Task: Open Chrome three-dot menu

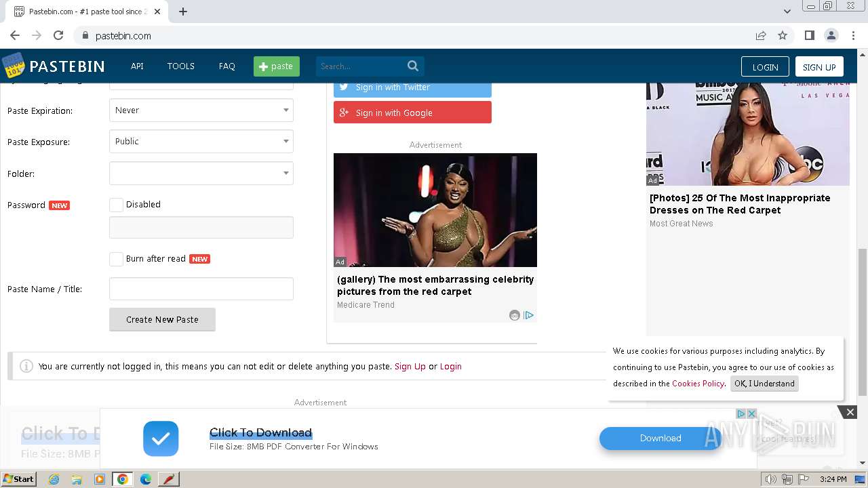Action: (x=852, y=35)
